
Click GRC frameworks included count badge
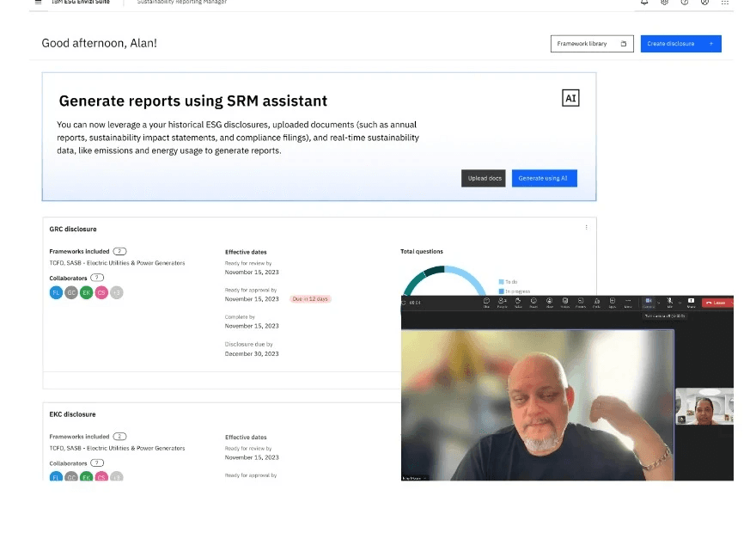click(119, 251)
